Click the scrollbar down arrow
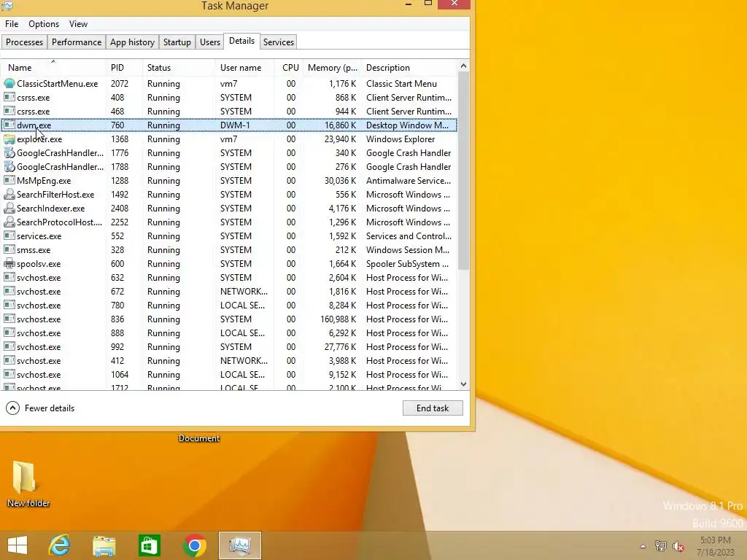747x560 pixels. click(x=463, y=384)
